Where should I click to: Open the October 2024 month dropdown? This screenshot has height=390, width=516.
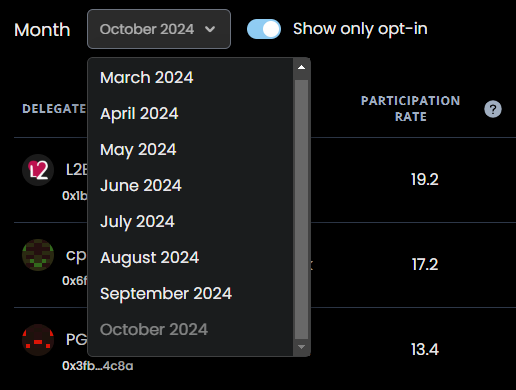(x=159, y=29)
